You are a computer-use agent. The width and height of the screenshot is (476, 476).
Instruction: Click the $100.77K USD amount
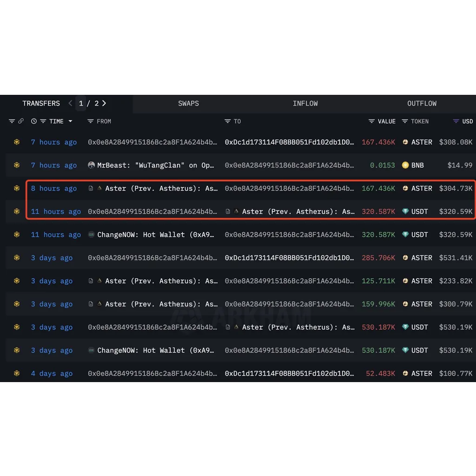click(x=456, y=373)
